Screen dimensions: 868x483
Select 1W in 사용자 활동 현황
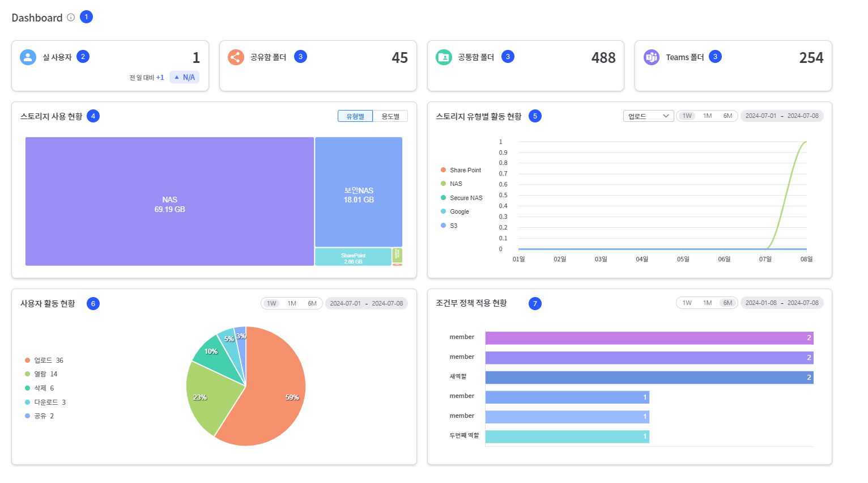pos(271,303)
